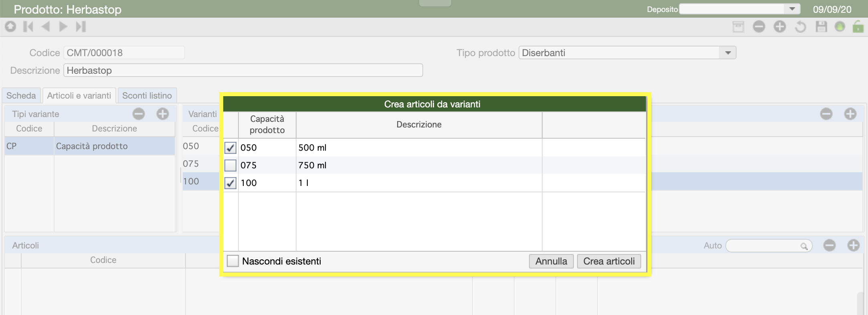Click the date 09/09/20 in header
The width and height of the screenshot is (868, 315).
[x=832, y=9]
